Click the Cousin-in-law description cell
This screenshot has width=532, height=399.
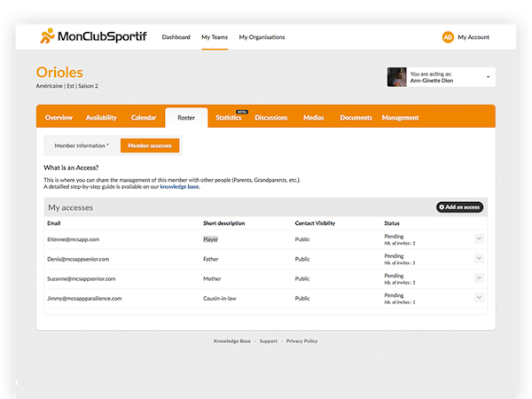220,298
